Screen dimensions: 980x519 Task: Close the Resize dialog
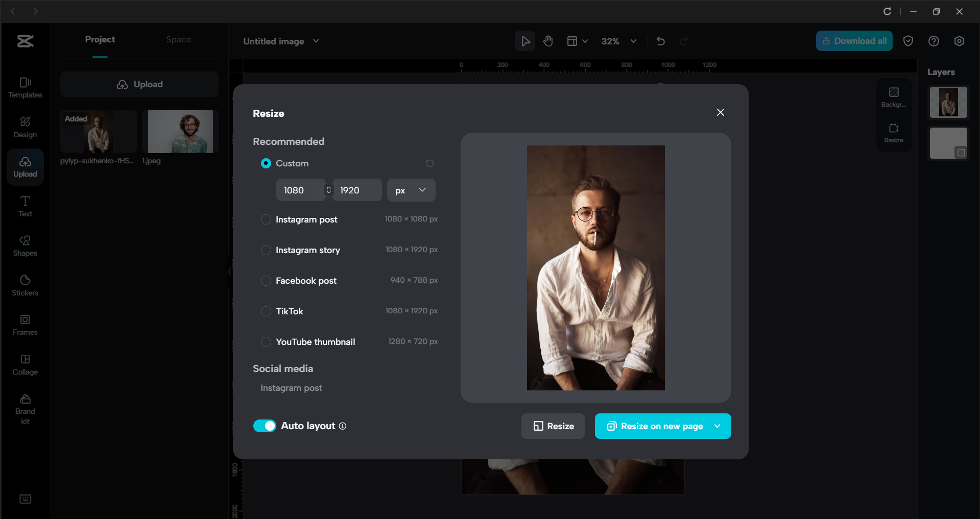tap(720, 112)
